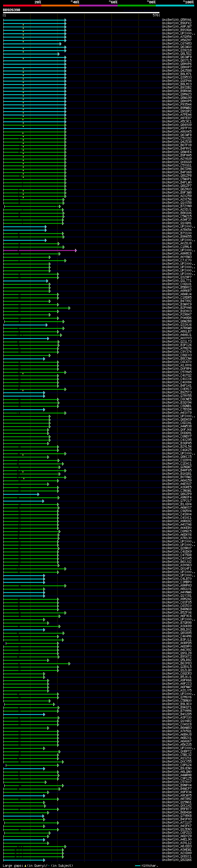Select hit label UniRef100_Q84VU9
This screenshot has height=868, width=197.
[177, 125]
